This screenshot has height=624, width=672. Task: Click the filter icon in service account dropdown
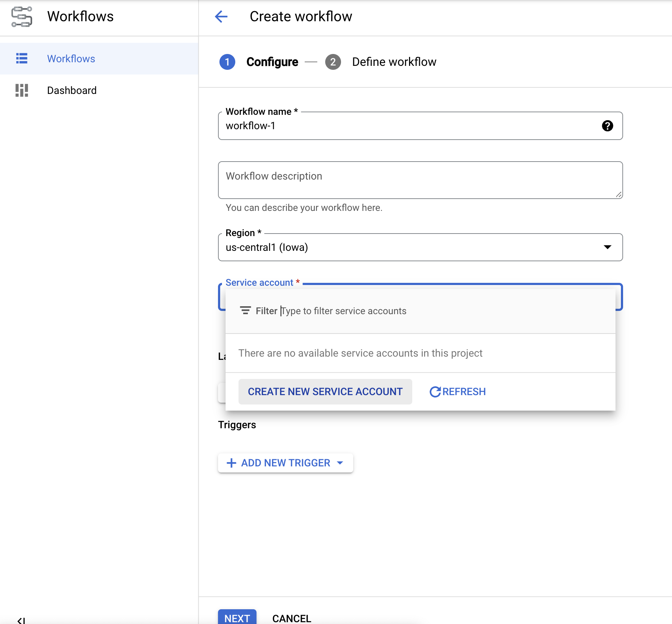point(246,310)
